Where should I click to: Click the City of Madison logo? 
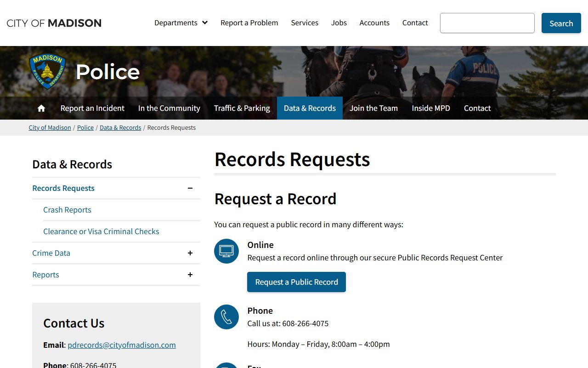[54, 23]
